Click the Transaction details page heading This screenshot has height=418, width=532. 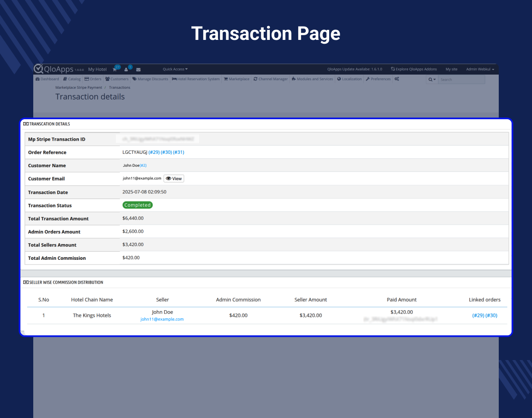click(x=90, y=97)
